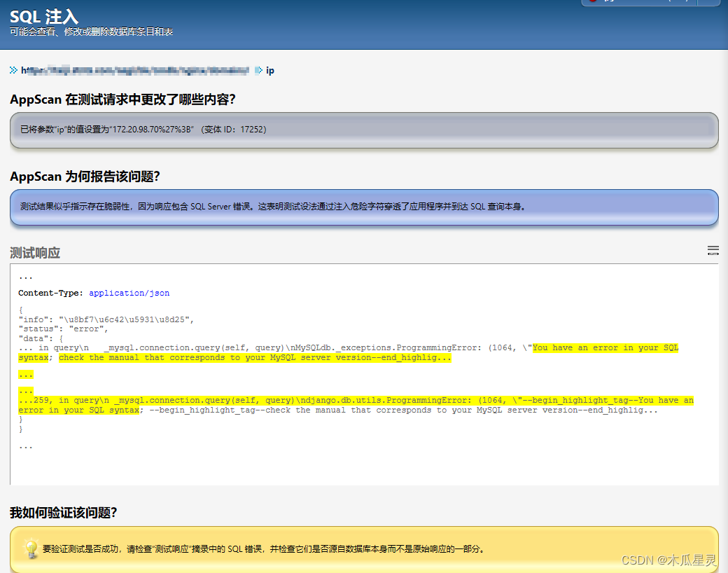Click the Content-Type header label
This screenshot has width=728, height=573.
tap(50, 293)
